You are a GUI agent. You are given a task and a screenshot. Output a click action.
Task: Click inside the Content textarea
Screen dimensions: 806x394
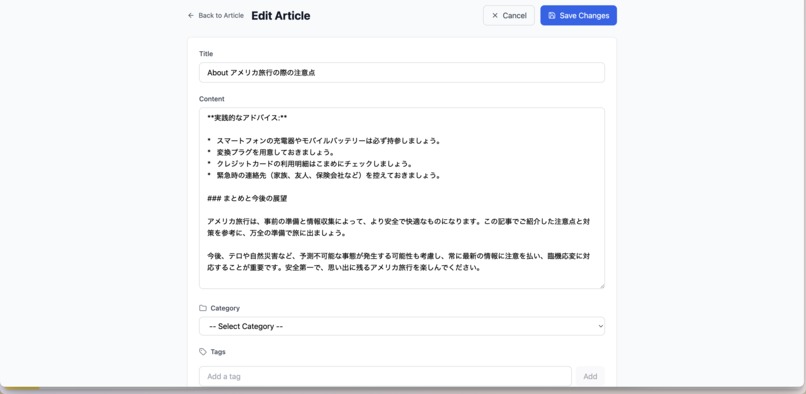(401, 198)
